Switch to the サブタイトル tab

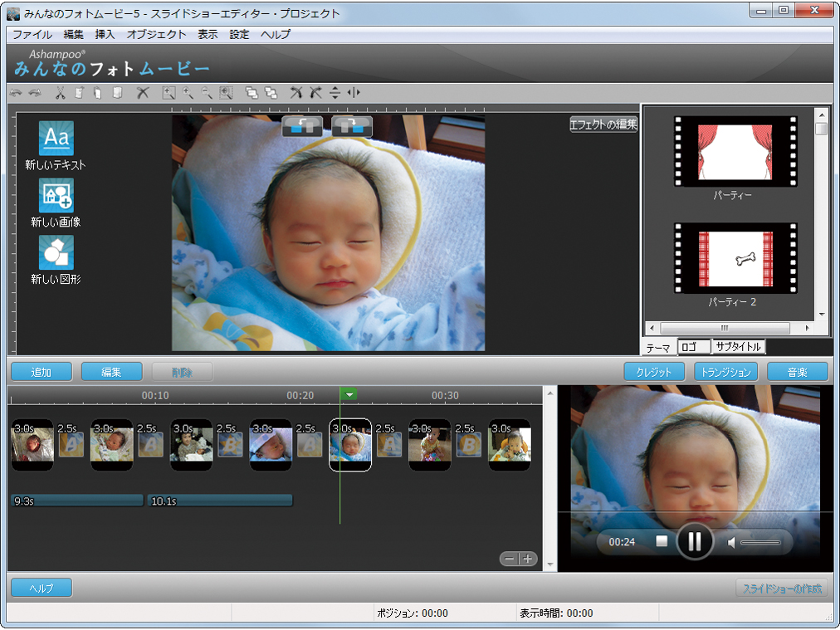click(740, 347)
